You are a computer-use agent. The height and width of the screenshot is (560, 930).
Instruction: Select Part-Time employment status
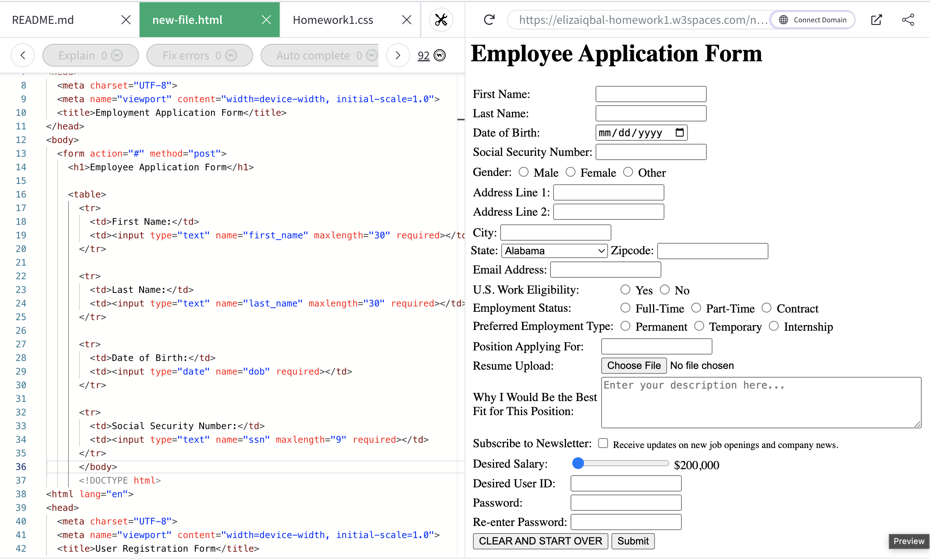(696, 308)
